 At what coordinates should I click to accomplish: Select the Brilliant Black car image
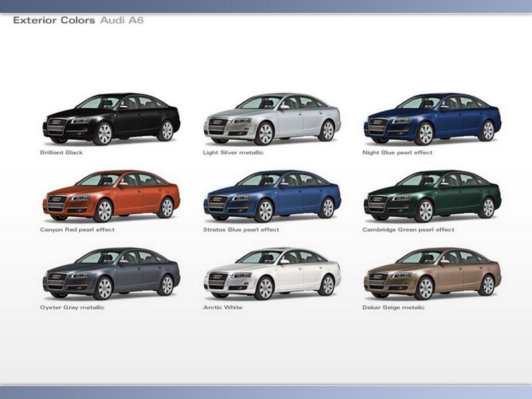[111, 119]
